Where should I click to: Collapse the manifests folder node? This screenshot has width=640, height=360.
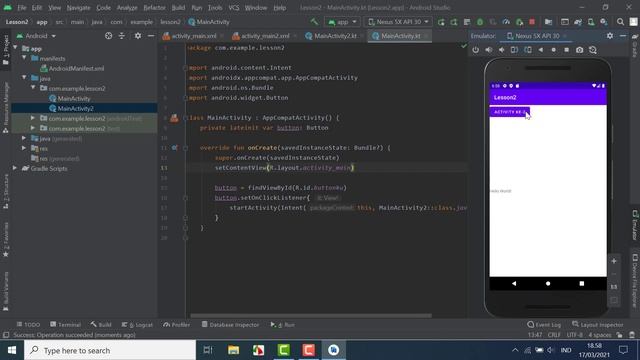[24, 58]
